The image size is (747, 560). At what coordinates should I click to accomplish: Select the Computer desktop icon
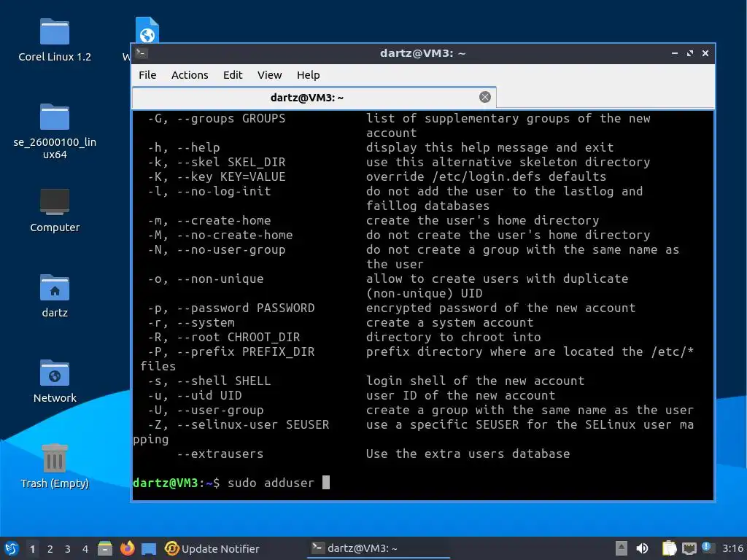55,211
